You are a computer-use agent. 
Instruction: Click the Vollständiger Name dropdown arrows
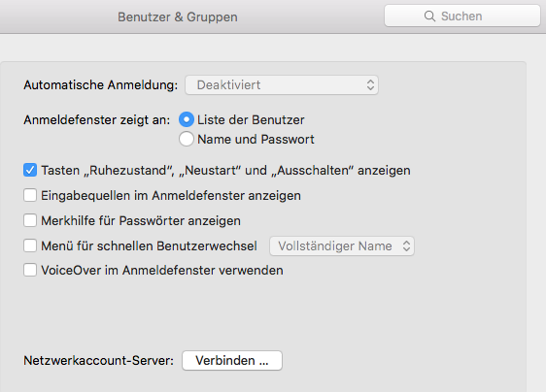(406, 245)
